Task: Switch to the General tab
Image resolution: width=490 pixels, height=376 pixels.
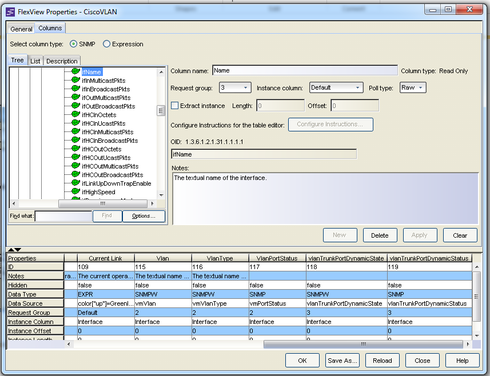Action: [x=21, y=29]
